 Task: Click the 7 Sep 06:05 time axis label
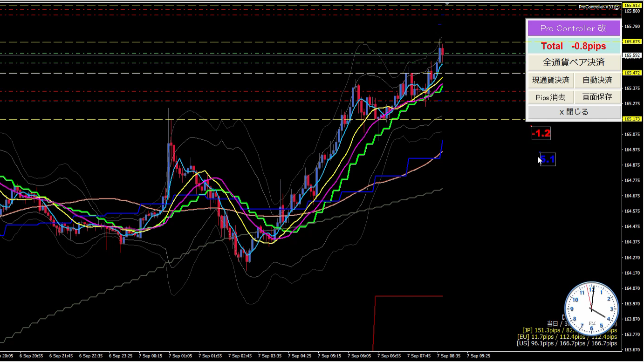click(x=359, y=356)
